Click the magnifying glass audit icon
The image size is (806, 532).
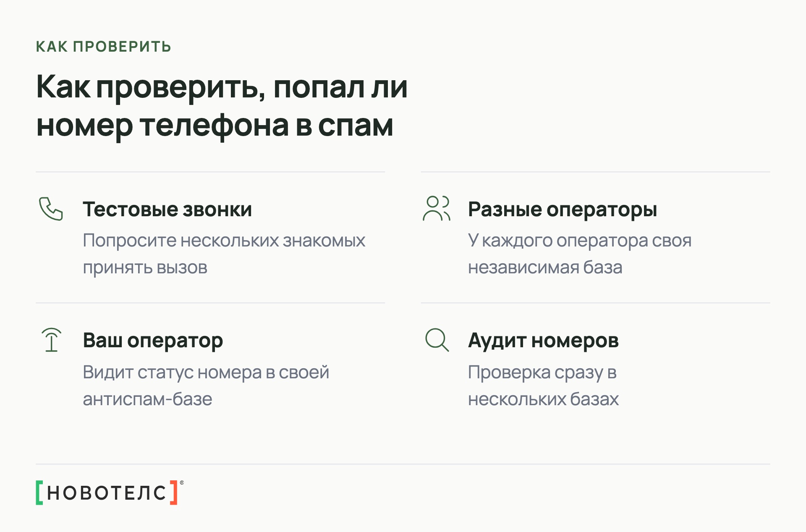[437, 340]
